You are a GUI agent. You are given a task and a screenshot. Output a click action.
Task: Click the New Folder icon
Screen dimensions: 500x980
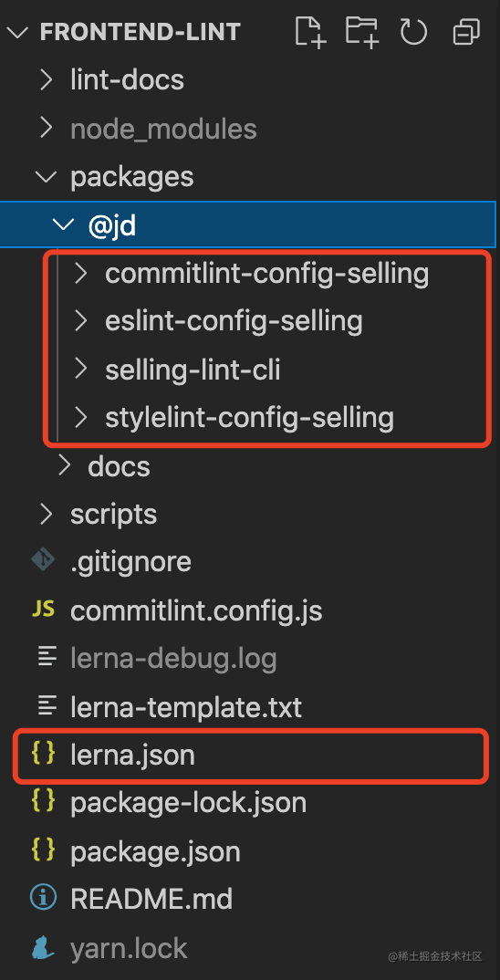pos(362,31)
